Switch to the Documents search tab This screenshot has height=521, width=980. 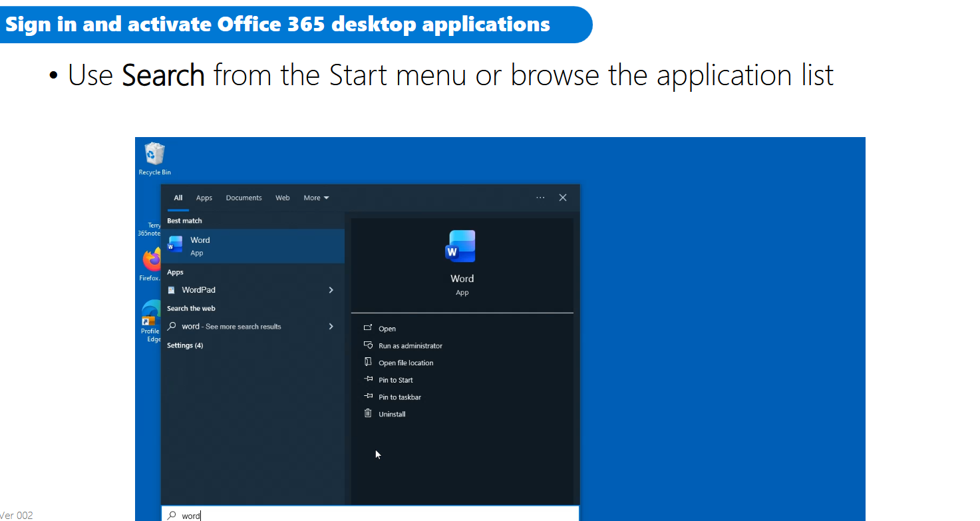pyautogui.click(x=244, y=198)
